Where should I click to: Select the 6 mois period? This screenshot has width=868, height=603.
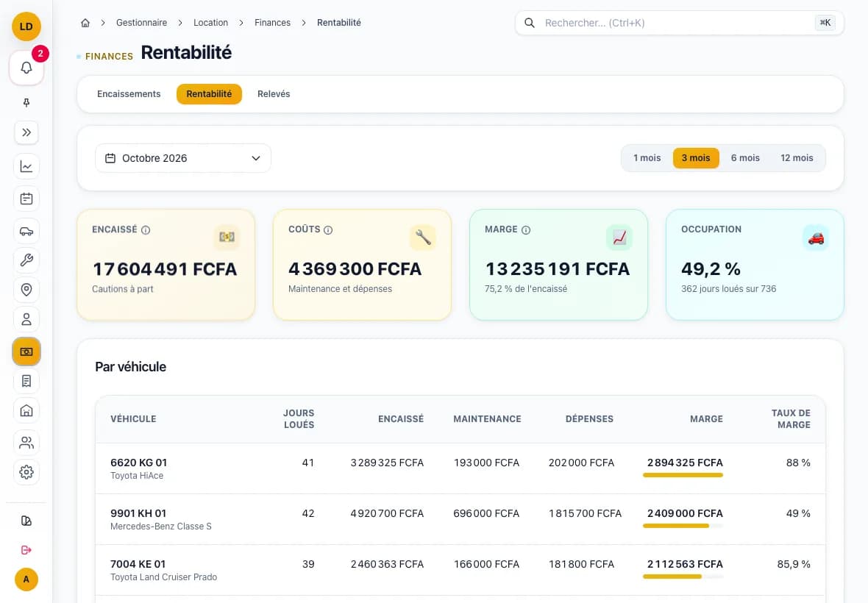745,158
